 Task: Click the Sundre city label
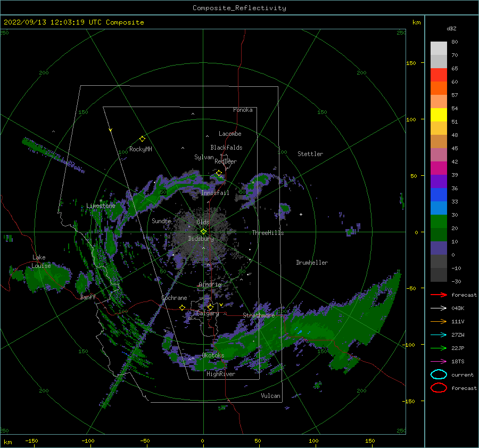click(x=162, y=221)
